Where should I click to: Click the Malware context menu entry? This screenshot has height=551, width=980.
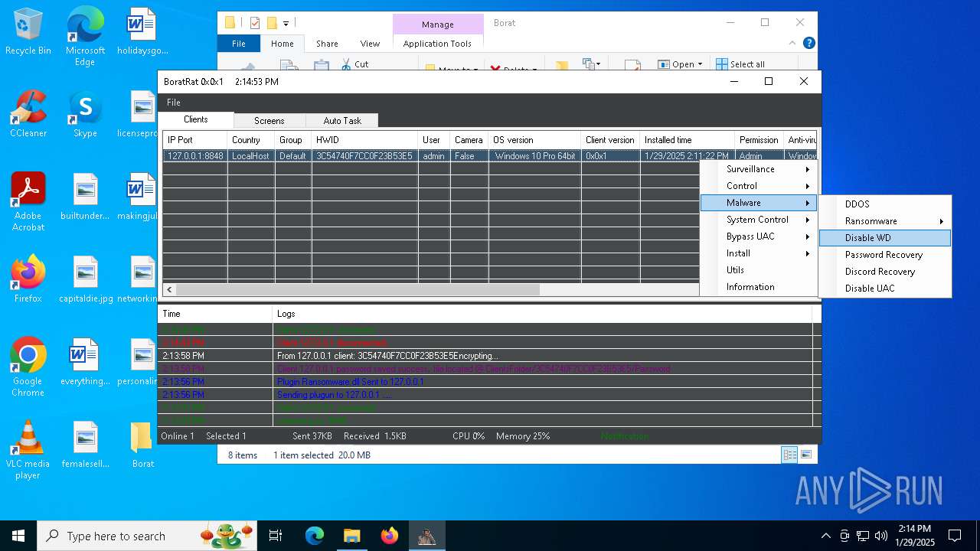coord(759,203)
